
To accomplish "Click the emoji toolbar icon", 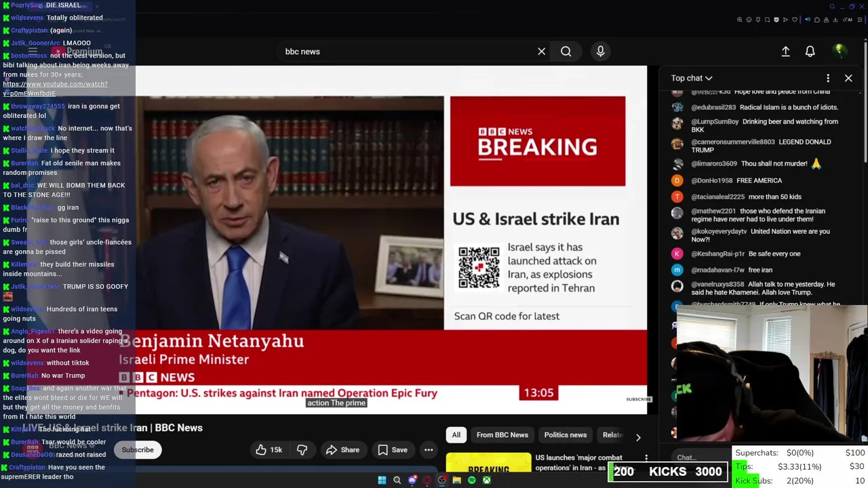I will point(749,20).
